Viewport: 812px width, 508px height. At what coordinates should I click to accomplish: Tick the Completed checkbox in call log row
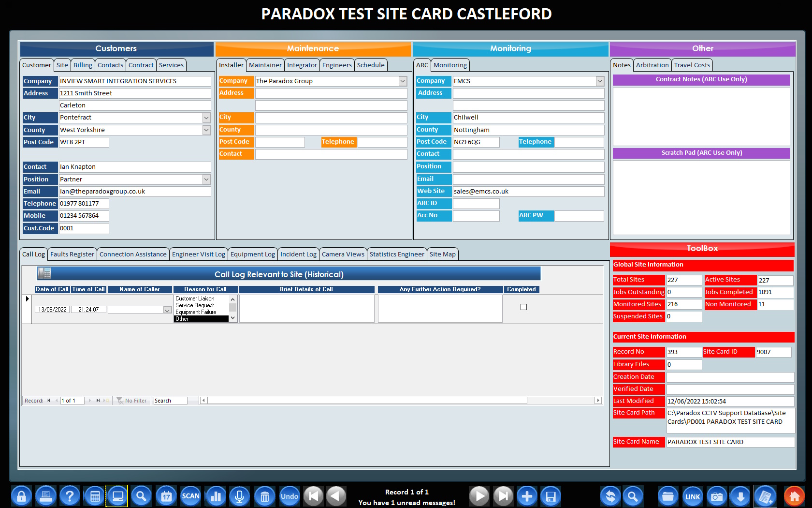point(523,307)
